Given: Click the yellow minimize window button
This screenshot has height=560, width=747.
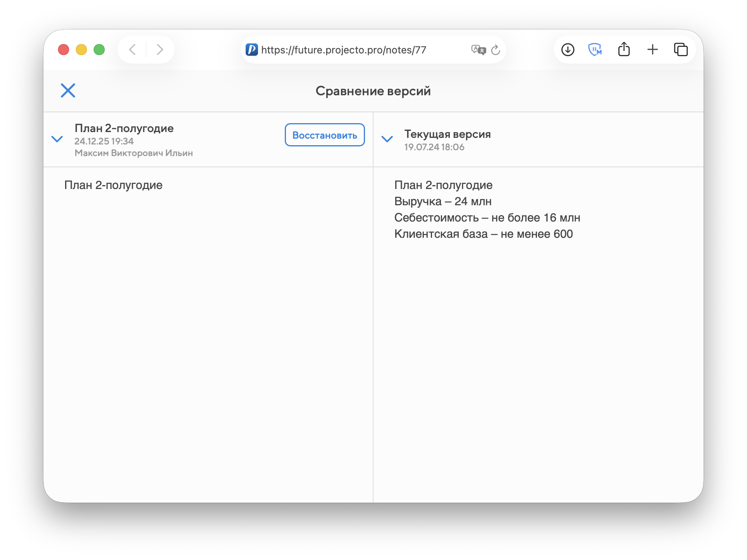Looking at the screenshot, I should point(81,50).
